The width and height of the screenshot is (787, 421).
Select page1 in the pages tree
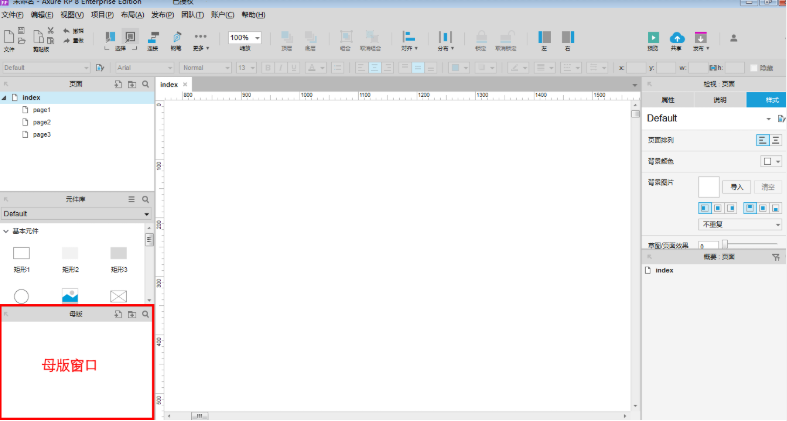[42, 110]
